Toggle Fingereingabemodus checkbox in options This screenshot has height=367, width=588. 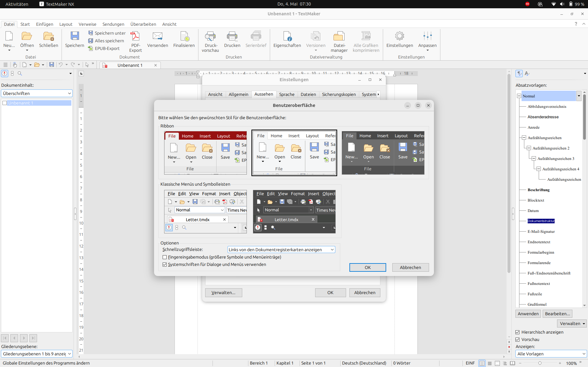pyautogui.click(x=164, y=257)
